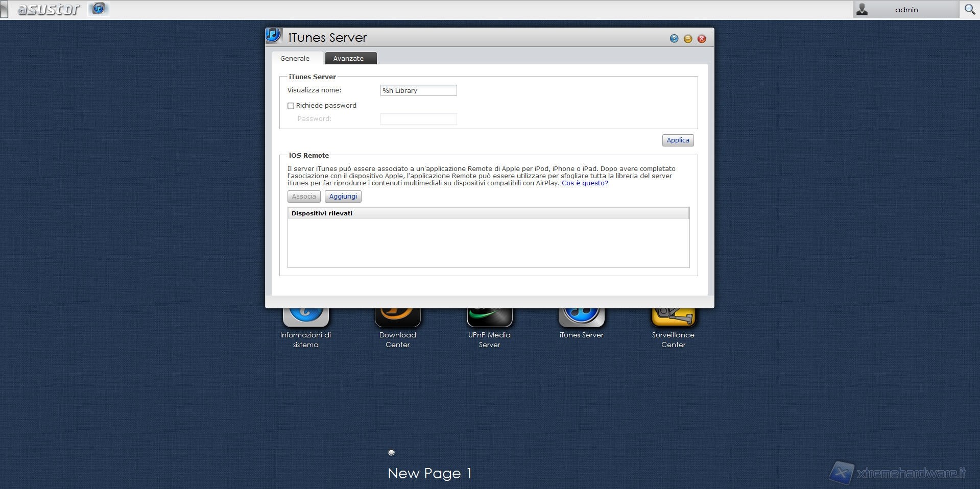The image size is (980, 489).
Task: Launch Surveillance Center app icon
Action: click(x=673, y=317)
